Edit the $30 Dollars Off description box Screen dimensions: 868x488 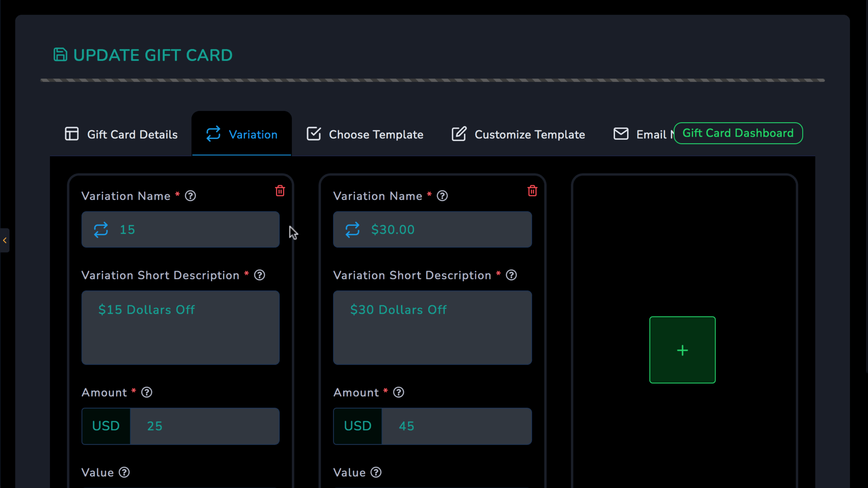(432, 327)
